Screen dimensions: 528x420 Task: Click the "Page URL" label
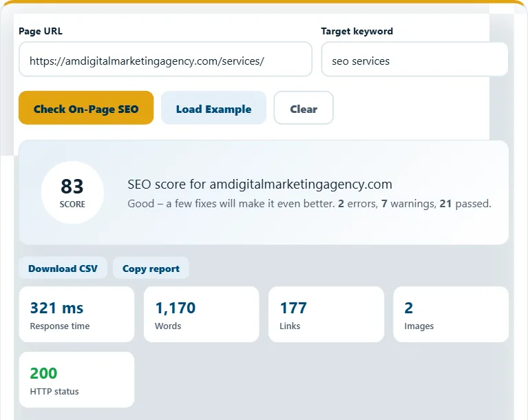[x=41, y=31]
